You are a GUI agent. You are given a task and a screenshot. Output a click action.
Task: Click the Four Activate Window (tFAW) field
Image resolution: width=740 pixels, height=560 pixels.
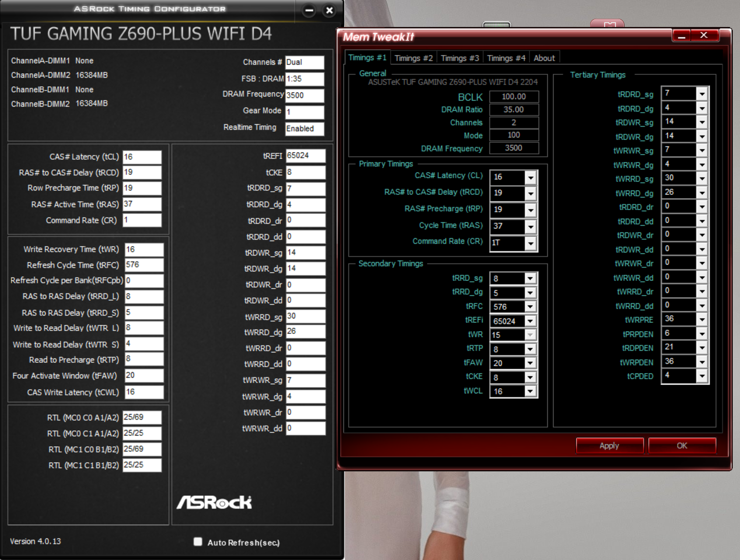(144, 375)
